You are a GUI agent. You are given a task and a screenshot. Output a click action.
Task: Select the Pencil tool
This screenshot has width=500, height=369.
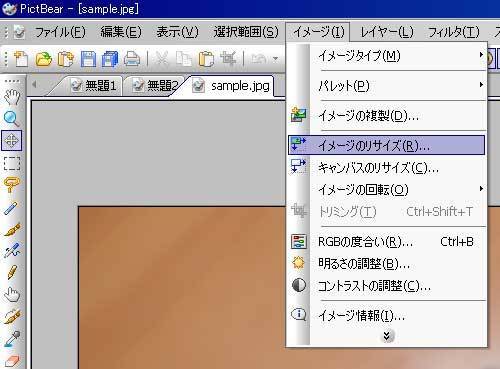click(12, 273)
